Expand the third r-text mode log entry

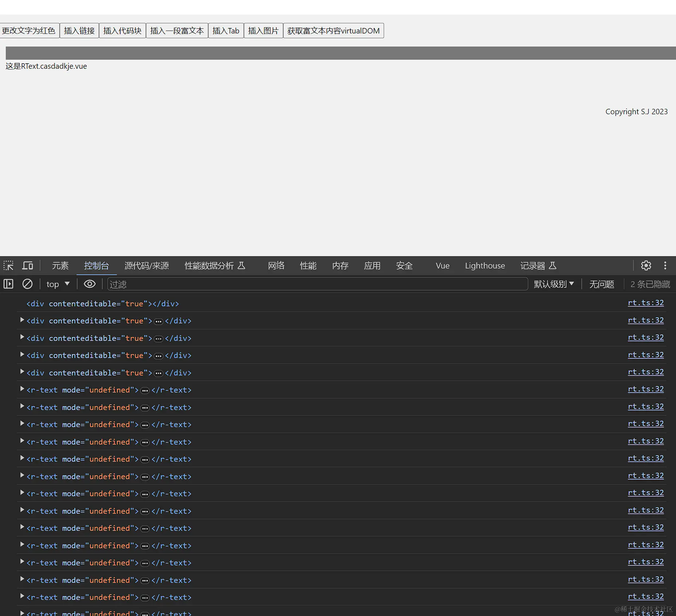22,424
